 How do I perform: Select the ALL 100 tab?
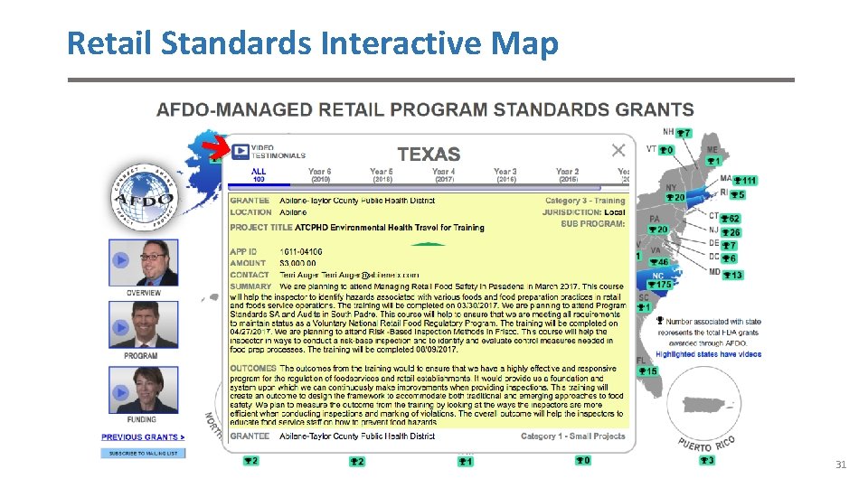point(259,175)
